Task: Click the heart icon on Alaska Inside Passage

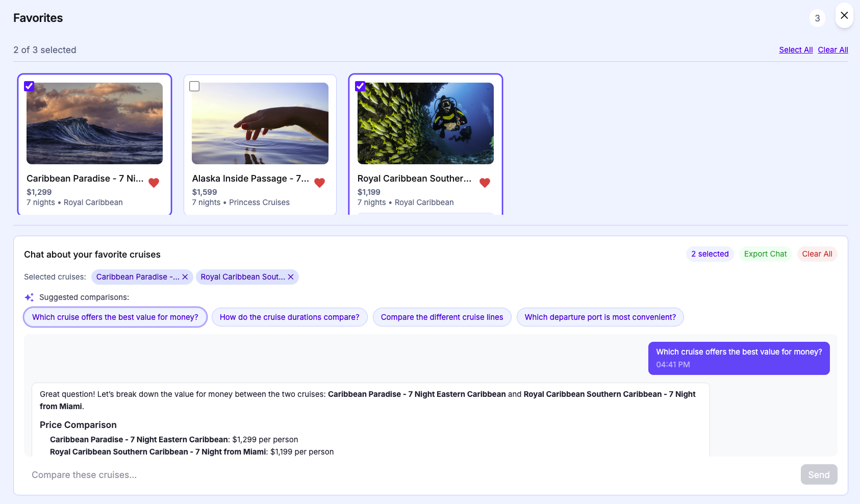Action: [x=319, y=183]
